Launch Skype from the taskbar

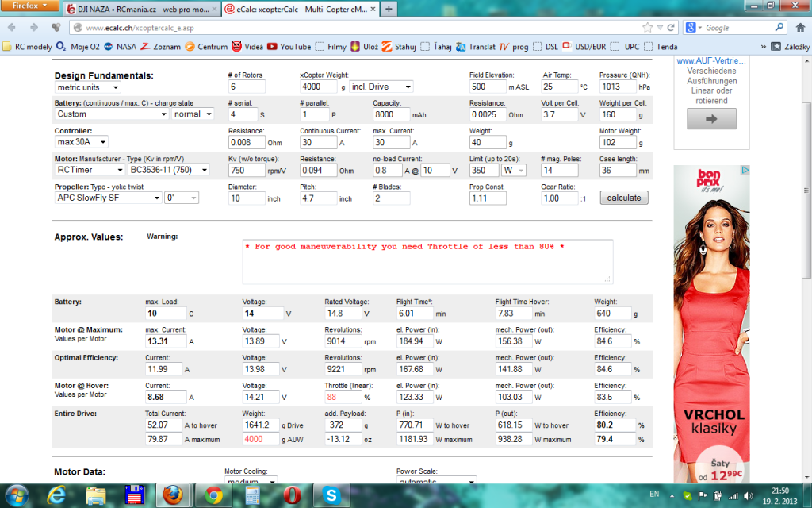pyautogui.click(x=331, y=495)
